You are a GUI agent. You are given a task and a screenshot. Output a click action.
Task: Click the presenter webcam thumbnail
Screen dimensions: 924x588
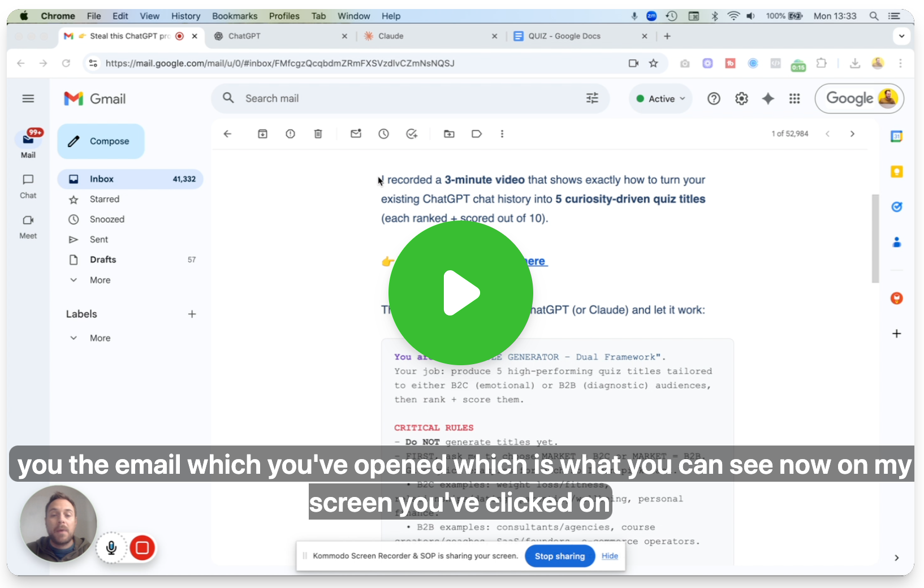[x=58, y=524]
